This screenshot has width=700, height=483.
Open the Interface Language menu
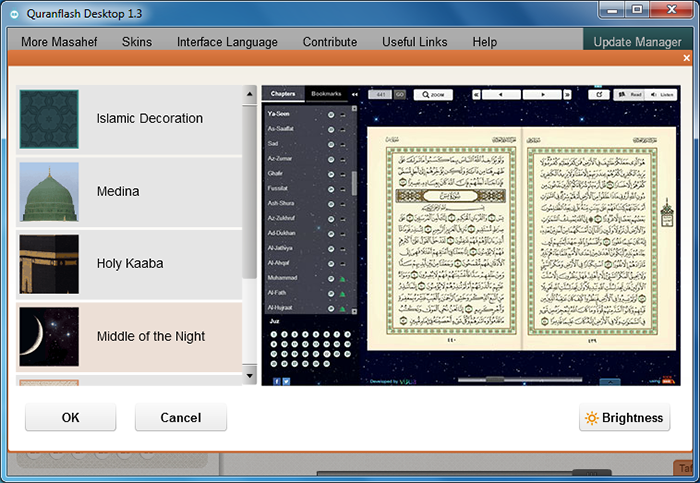(x=227, y=42)
